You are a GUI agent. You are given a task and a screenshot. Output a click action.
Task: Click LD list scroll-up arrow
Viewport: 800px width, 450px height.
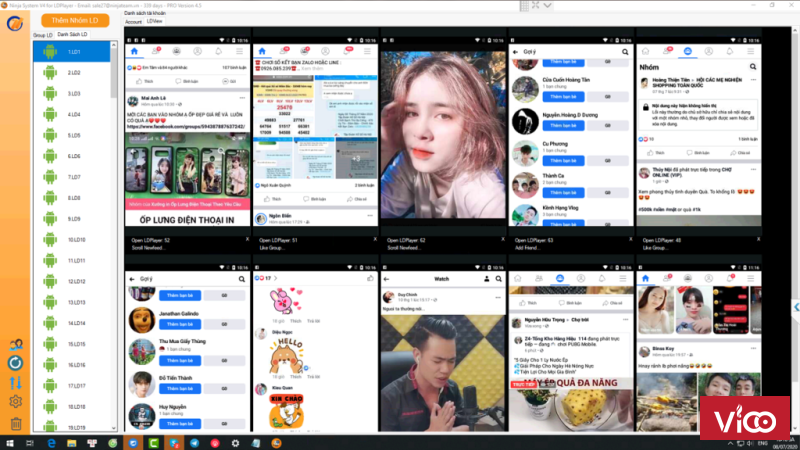[x=114, y=45]
